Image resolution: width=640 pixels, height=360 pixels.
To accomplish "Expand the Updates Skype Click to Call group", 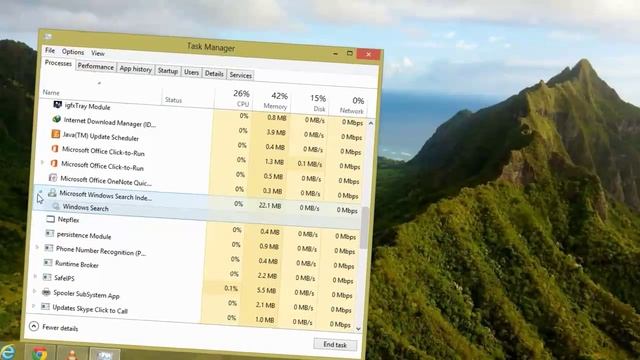I will (33, 306).
